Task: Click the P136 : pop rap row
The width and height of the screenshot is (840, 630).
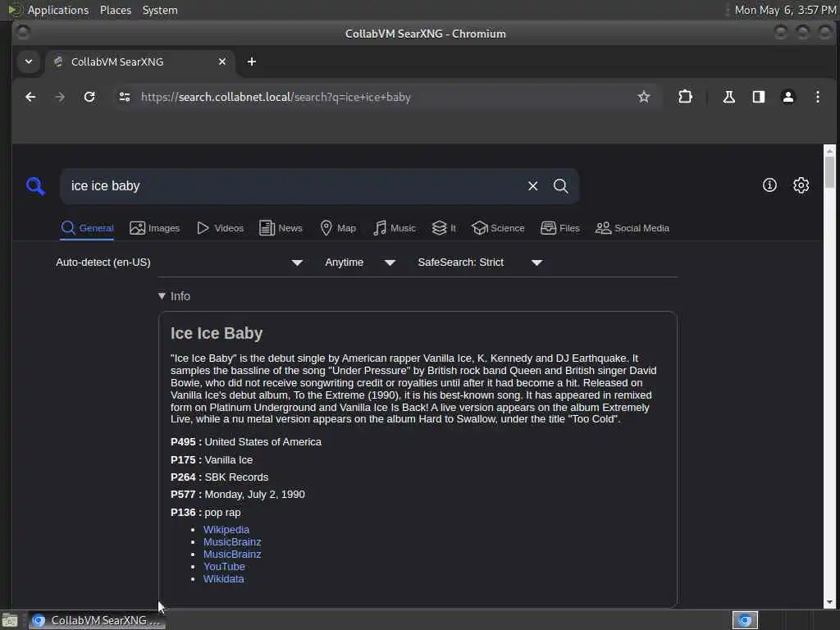Action: click(206, 513)
